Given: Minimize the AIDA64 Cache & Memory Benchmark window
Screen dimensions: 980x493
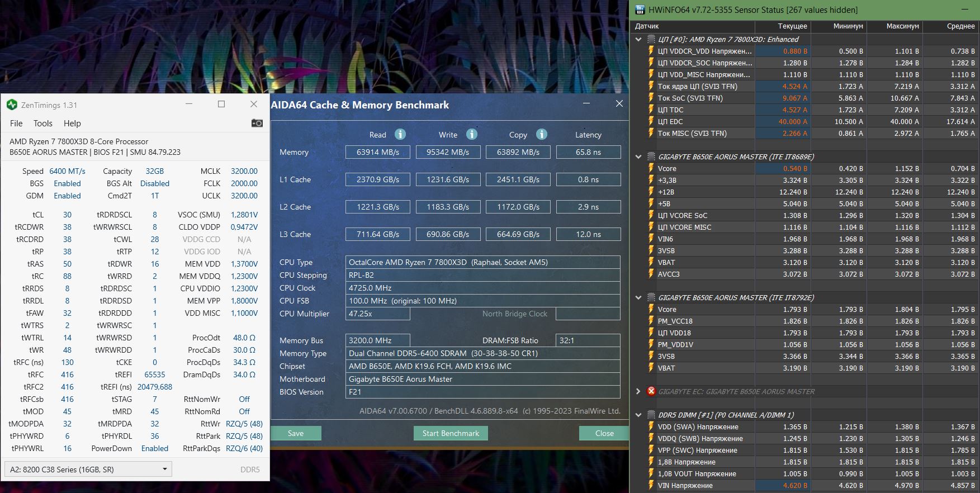Looking at the screenshot, I should tap(586, 103).
